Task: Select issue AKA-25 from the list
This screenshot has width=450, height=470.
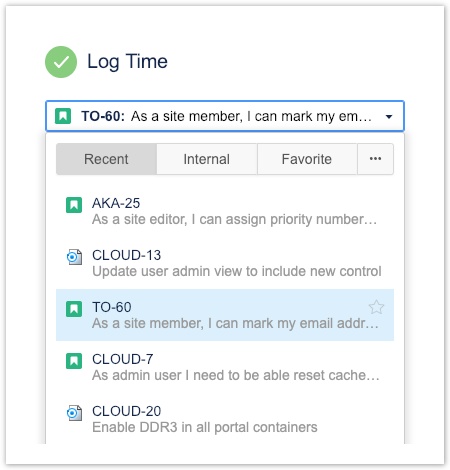Action: [225, 211]
